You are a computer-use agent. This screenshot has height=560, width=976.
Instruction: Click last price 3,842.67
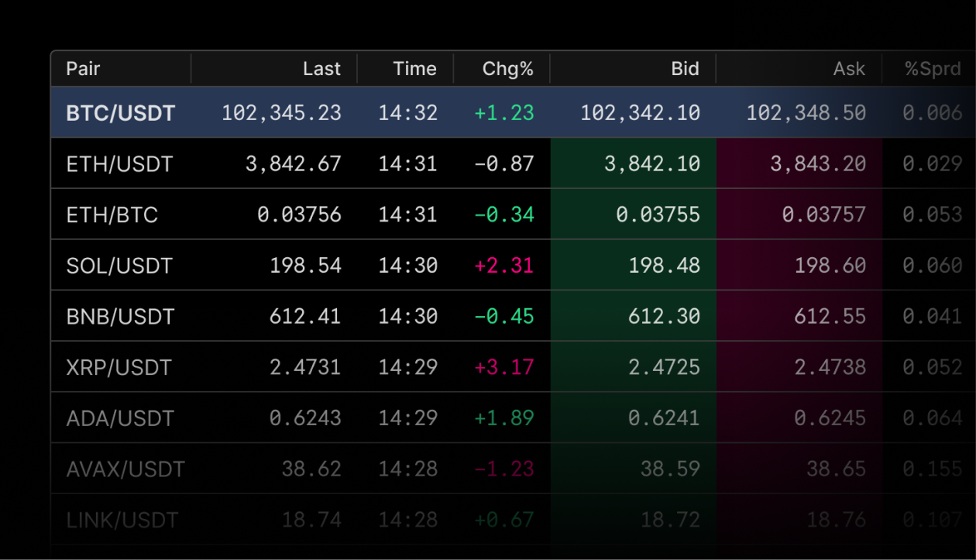(294, 164)
